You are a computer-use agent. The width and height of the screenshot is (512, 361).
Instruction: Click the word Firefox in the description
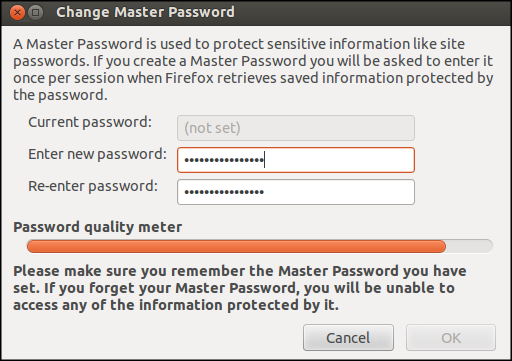189,78
